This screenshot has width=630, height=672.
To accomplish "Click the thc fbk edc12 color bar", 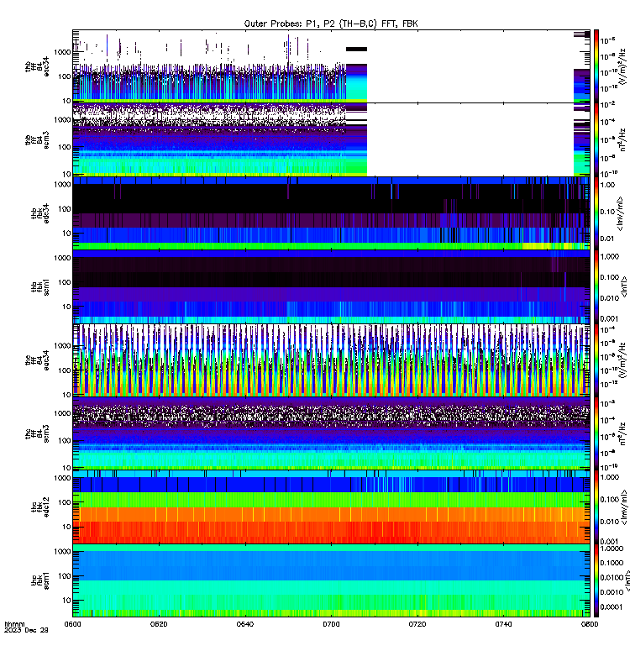I will point(596,507).
